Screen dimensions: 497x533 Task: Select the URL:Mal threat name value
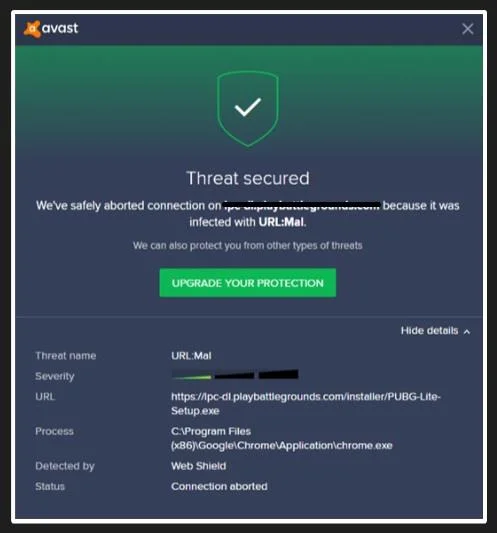pyautogui.click(x=191, y=356)
